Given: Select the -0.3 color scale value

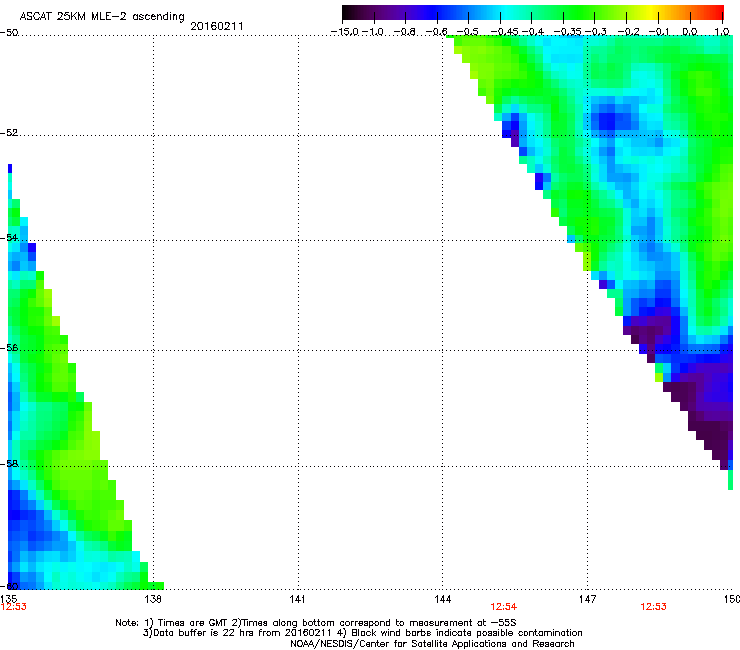Looking at the screenshot, I should click(596, 32).
